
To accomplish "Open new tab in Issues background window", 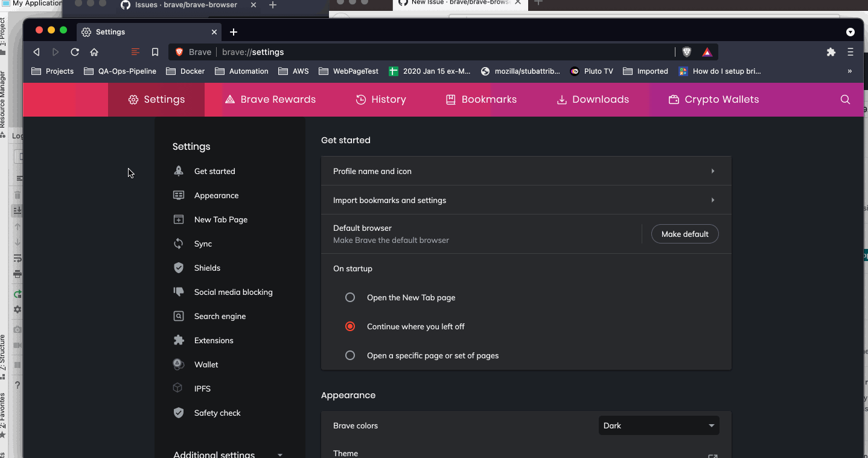I will coord(273,5).
